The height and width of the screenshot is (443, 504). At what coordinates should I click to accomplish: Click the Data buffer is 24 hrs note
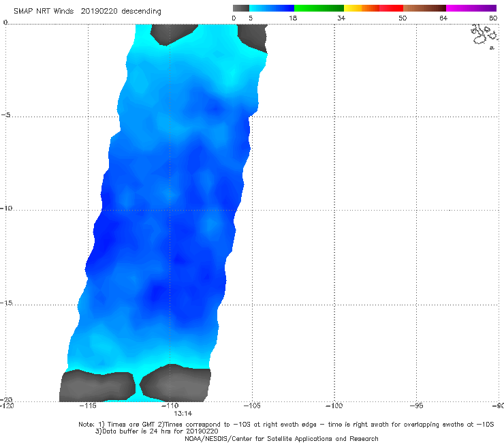point(157,431)
